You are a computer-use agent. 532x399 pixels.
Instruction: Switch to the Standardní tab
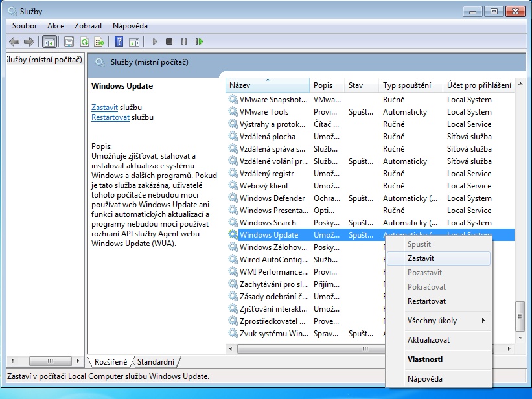(x=156, y=362)
